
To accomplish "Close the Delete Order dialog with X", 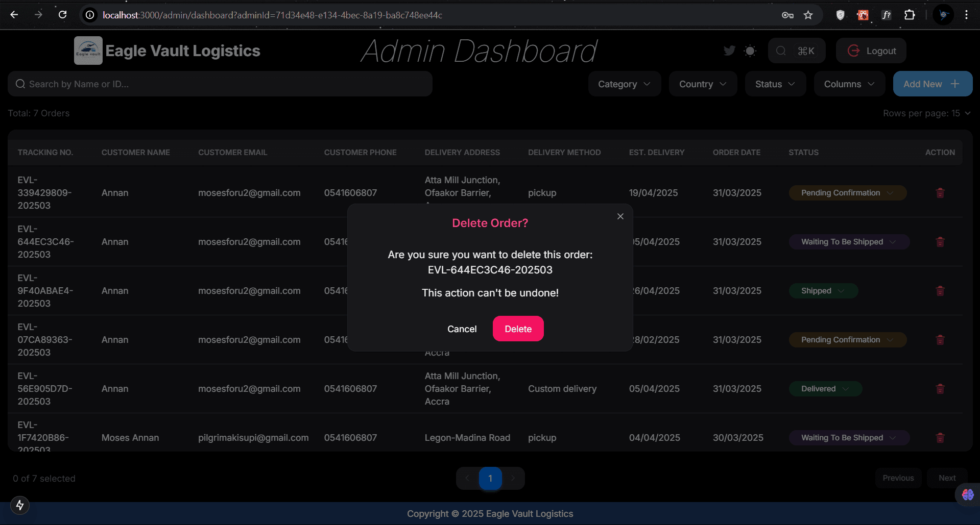I will point(620,216).
